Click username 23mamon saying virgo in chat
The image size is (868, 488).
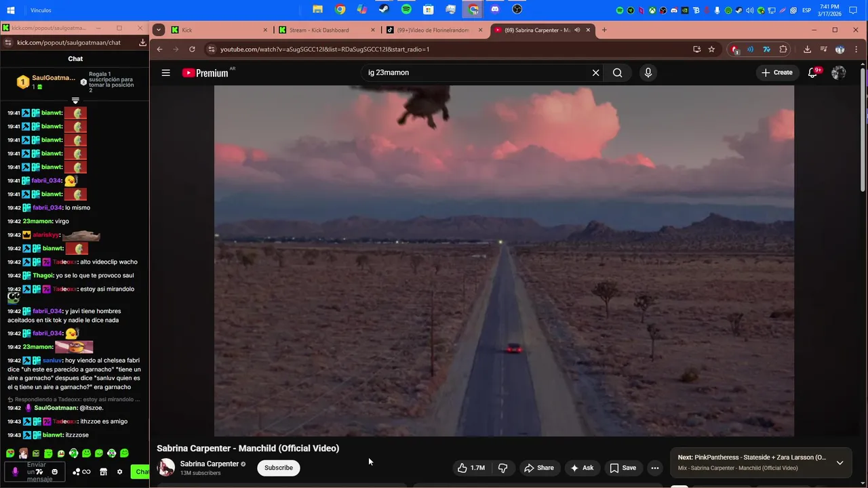[x=37, y=221]
